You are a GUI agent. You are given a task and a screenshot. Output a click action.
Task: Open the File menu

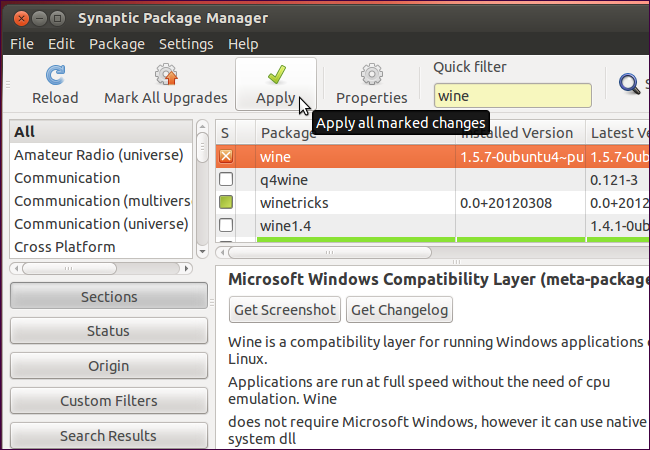pyautogui.click(x=22, y=44)
